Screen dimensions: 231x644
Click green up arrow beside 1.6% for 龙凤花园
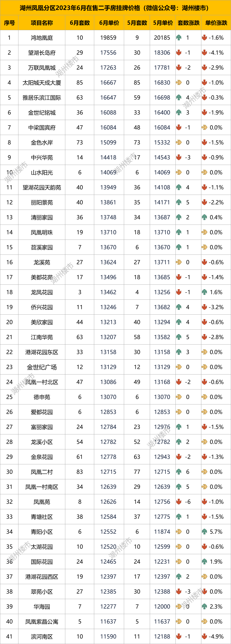(x=204, y=292)
